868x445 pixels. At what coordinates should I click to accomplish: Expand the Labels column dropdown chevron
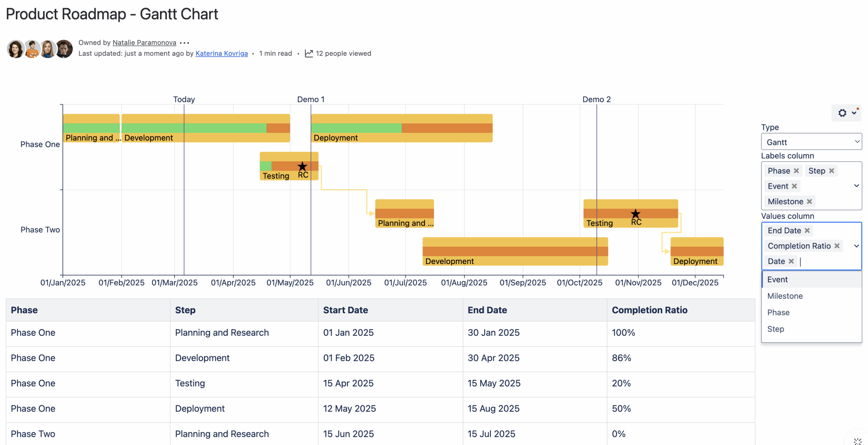[857, 186]
